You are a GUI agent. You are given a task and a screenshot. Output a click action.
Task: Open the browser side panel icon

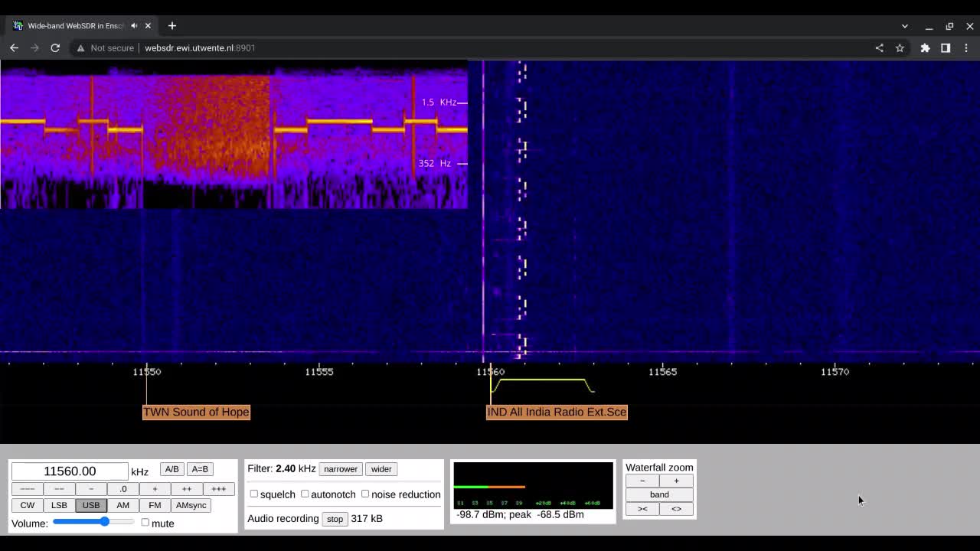946,47
